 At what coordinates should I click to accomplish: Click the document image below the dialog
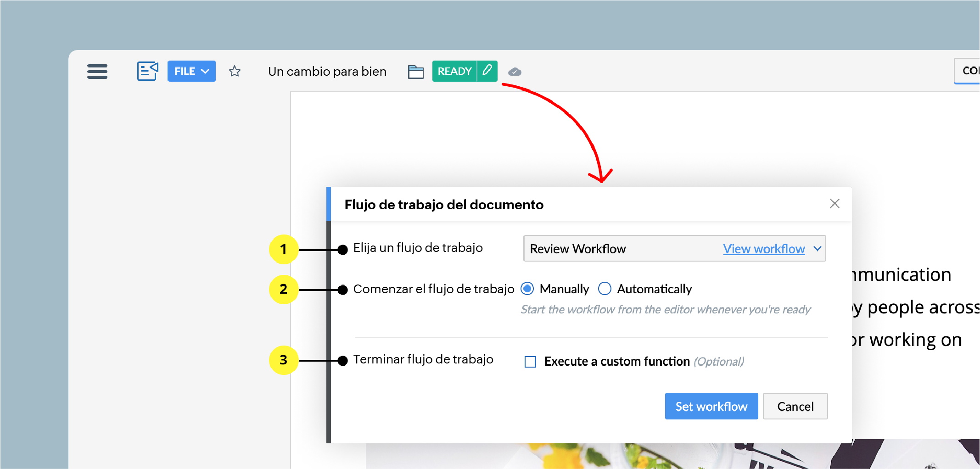[x=597, y=456]
